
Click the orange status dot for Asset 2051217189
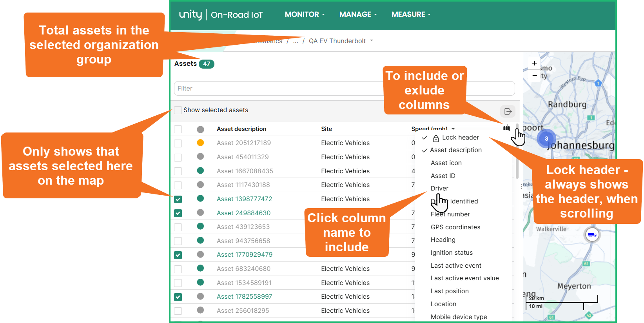coord(200,143)
